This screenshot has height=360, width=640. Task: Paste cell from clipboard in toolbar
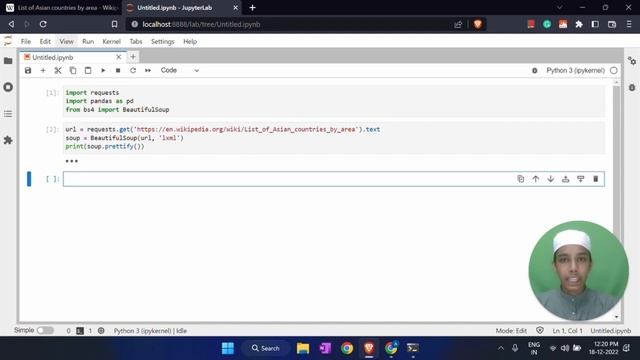88,70
